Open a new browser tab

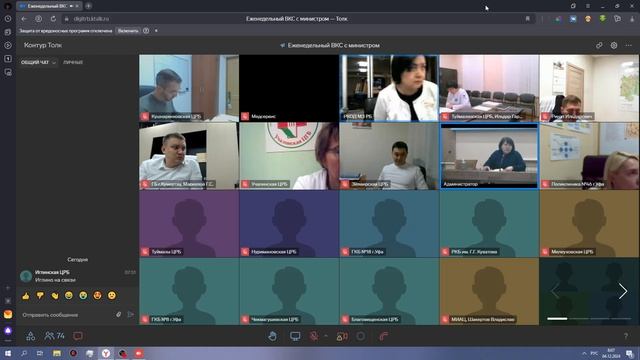88,6
